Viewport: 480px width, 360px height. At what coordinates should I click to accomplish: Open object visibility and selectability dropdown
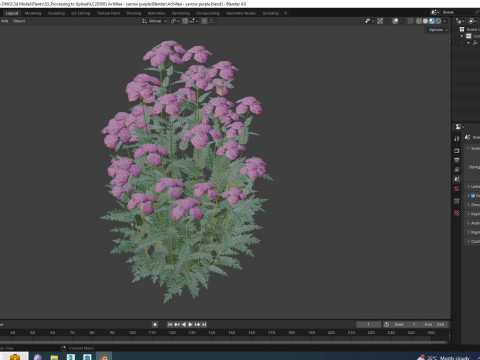369,21
